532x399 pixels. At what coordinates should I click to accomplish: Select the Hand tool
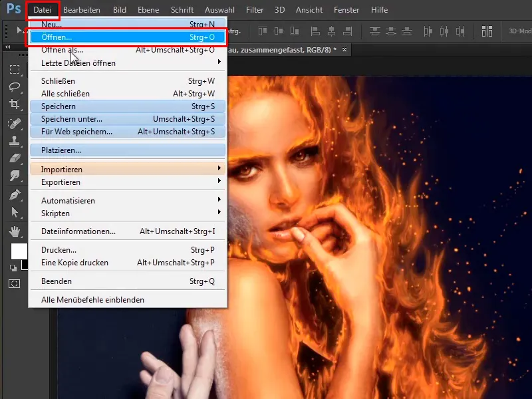pyautogui.click(x=14, y=231)
